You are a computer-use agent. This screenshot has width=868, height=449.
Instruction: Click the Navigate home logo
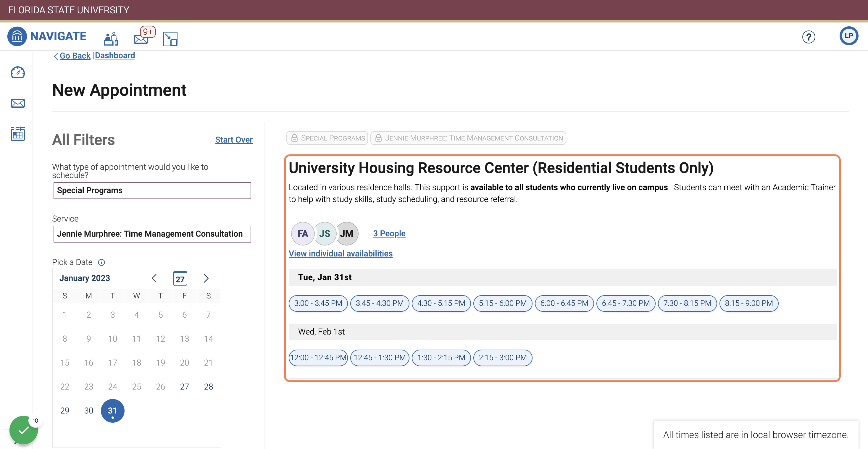(47, 36)
